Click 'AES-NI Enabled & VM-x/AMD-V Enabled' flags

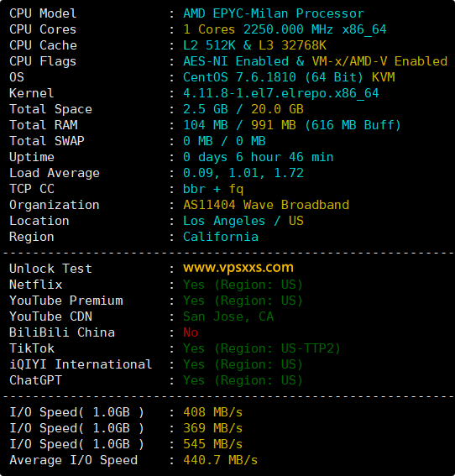click(315, 61)
